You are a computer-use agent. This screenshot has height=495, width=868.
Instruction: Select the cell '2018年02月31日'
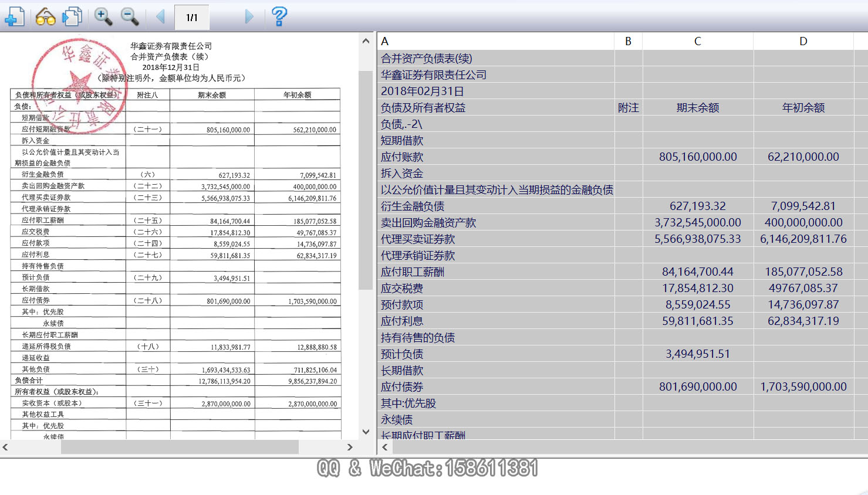click(x=497, y=91)
